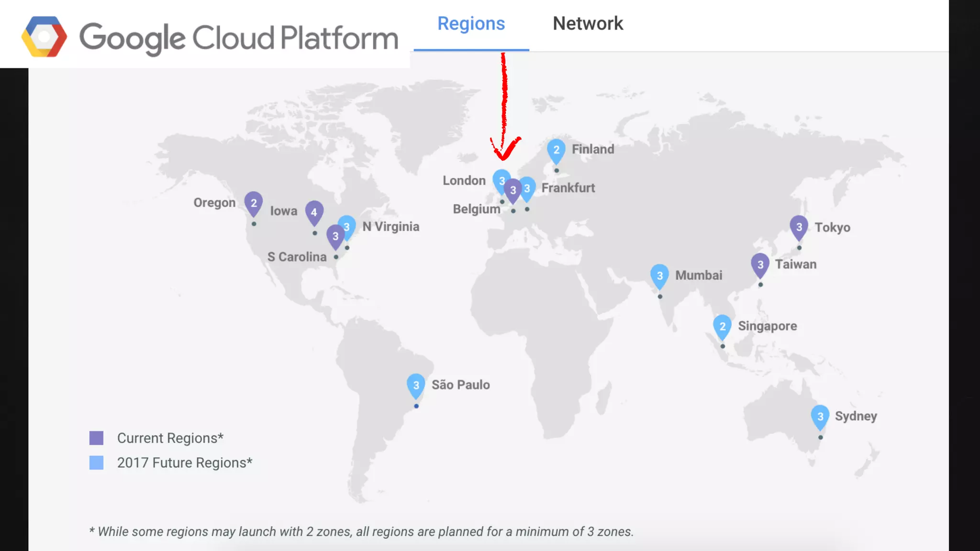This screenshot has width=980, height=551.
Task: Select the Oregon region pin marker
Action: tap(254, 203)
